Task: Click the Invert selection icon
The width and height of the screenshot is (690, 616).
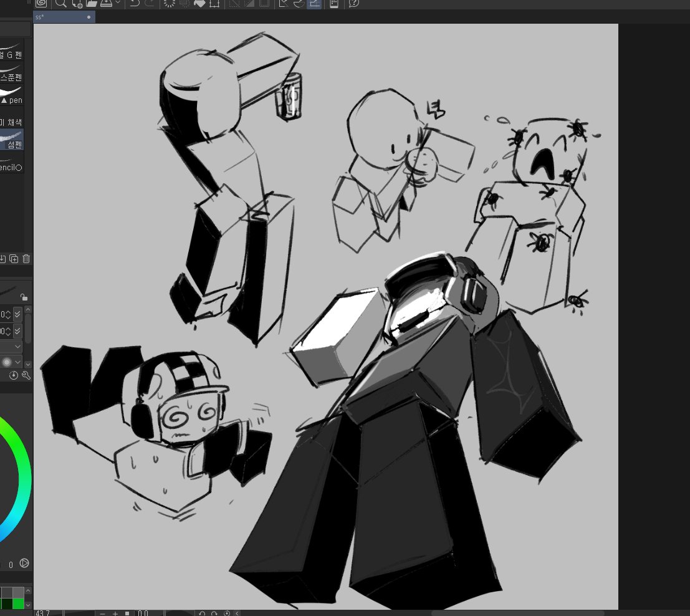Action: pyautogui.click(x=249, y=3)
